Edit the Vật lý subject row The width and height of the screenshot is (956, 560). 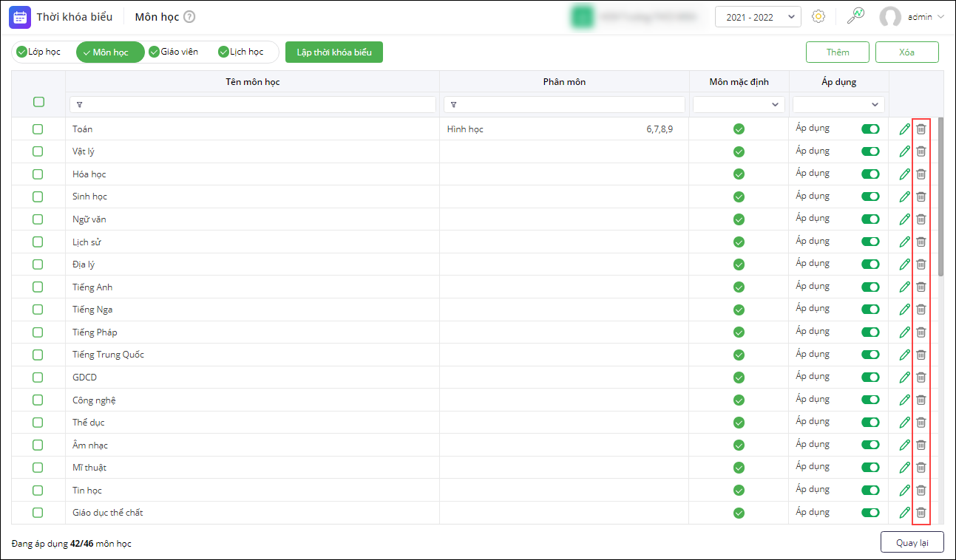904,151
